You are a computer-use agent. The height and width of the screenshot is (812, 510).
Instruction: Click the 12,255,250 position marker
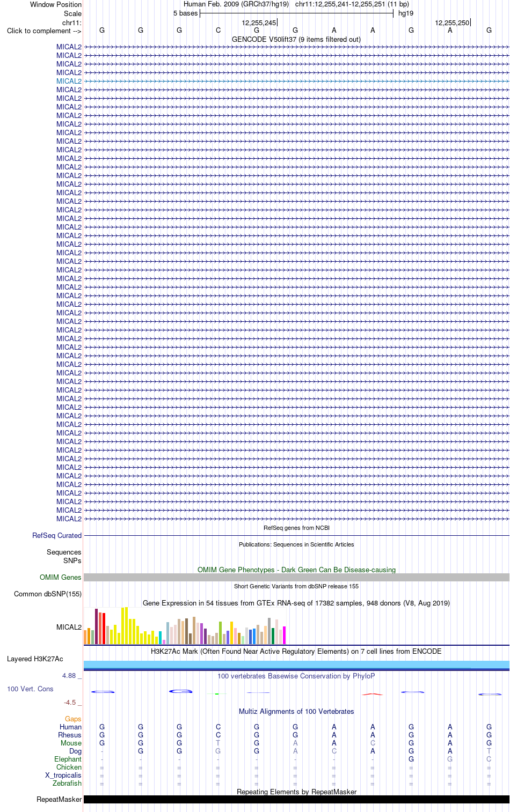tap(453, 23)
